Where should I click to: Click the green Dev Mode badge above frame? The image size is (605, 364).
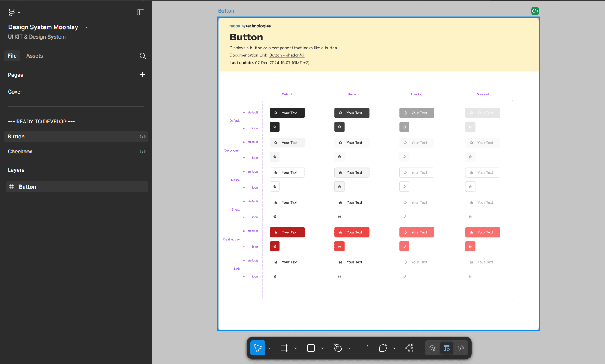pos(535,11)
